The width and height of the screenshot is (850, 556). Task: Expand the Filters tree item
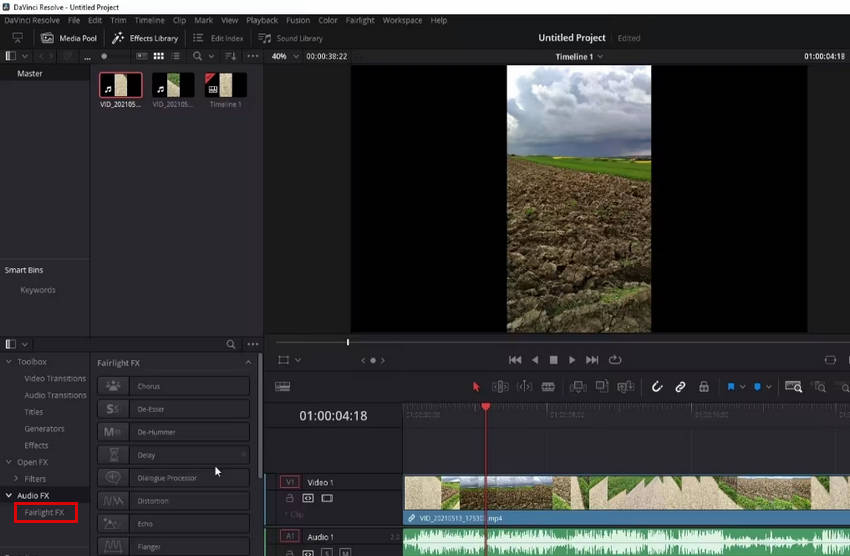pos(16,479)
